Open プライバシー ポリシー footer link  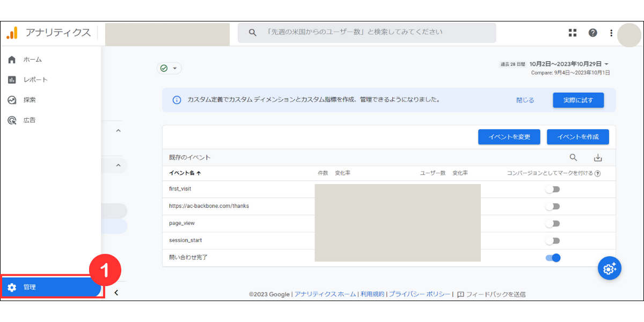420,294
